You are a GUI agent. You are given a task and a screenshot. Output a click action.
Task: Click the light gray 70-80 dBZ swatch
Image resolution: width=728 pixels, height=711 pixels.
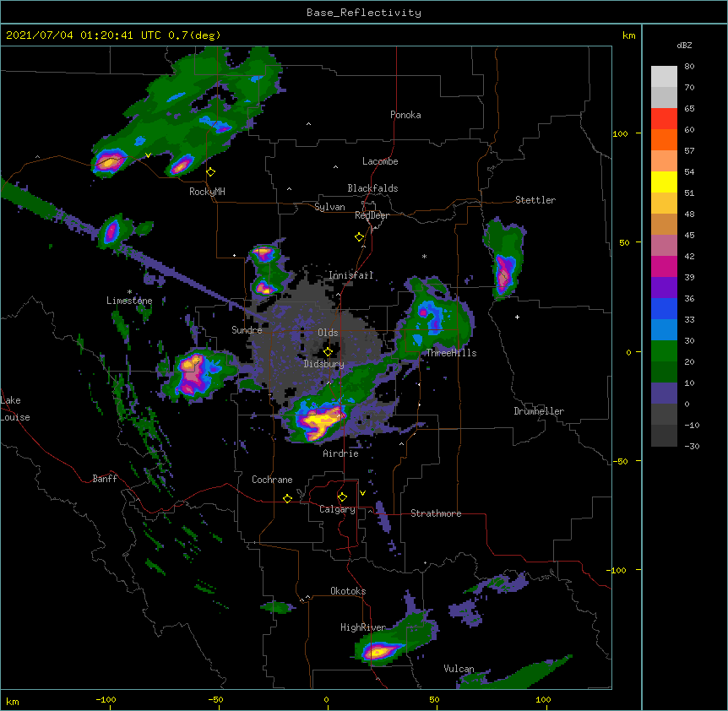pos(664,77)
